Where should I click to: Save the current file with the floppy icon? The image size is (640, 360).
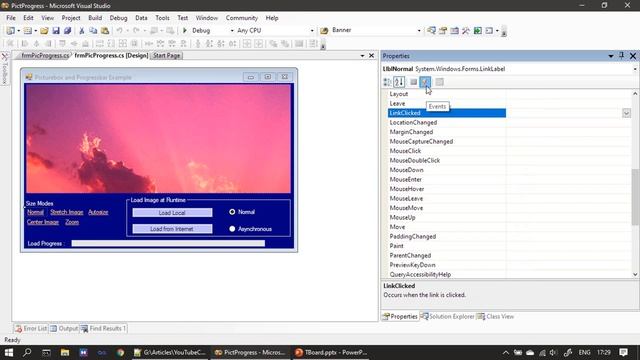pos(56,31)
